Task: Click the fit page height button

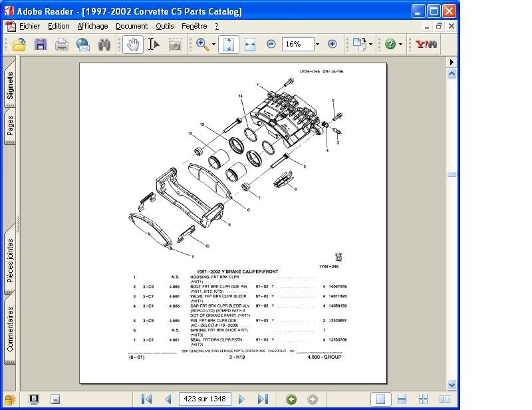Action: coord(229,44)
